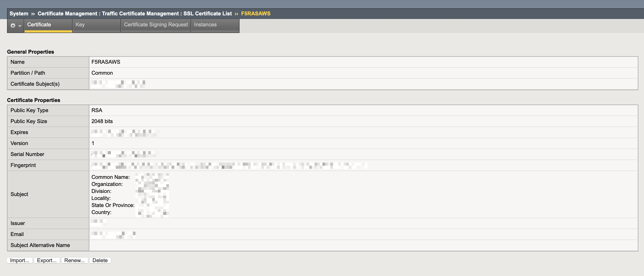The width and height of the screenshot is (644, 276).
Task: Click the Export... button
Action: [x=47, y=260]
